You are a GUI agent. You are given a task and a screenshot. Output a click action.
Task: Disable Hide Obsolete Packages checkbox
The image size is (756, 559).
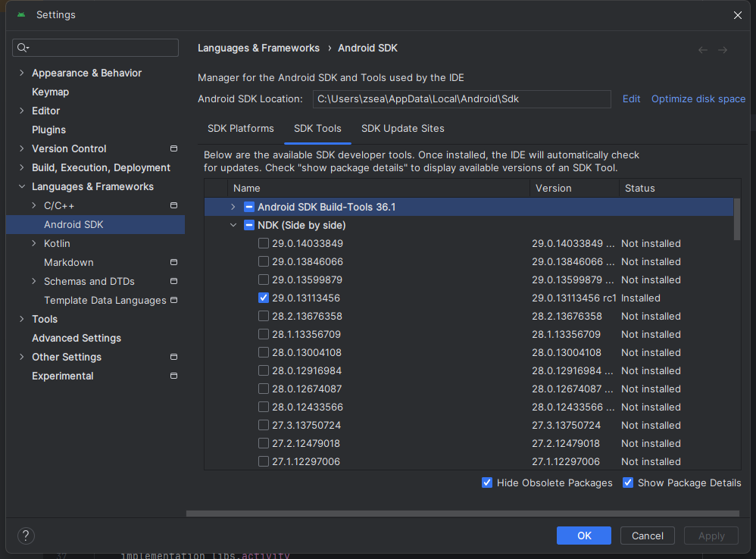click(x=487, y=482)
